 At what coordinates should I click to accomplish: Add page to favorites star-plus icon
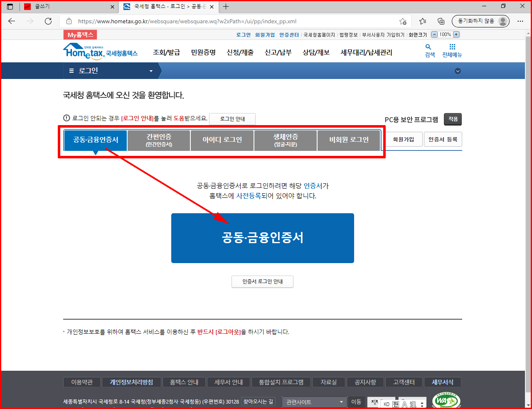[403, 21]
